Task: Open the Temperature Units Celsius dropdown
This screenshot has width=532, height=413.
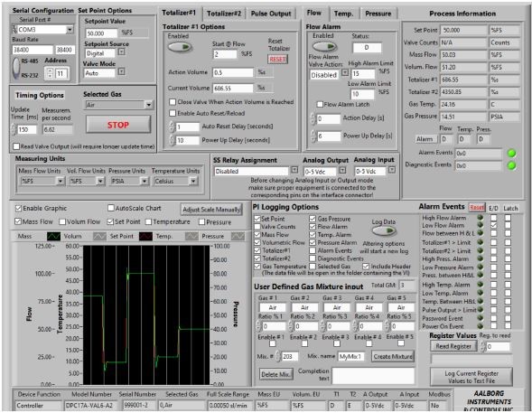Action: point(193,182)
